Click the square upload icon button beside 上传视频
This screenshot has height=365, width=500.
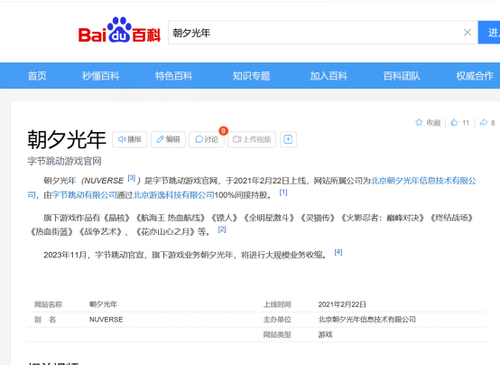(288, 139)
